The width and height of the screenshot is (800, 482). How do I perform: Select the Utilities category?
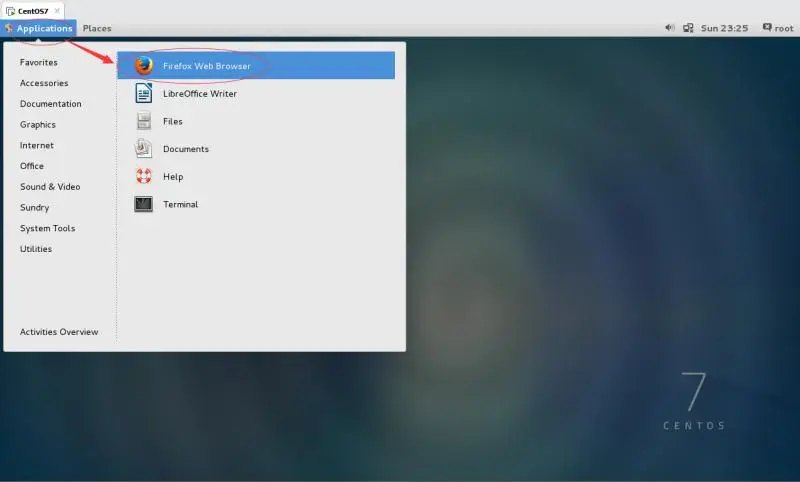click(36, 249)
